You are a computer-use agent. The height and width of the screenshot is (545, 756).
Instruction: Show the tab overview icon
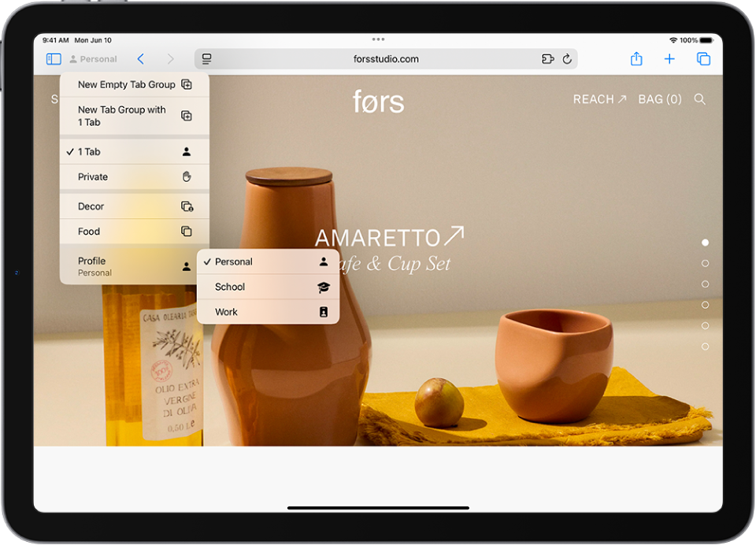(703, 59)
